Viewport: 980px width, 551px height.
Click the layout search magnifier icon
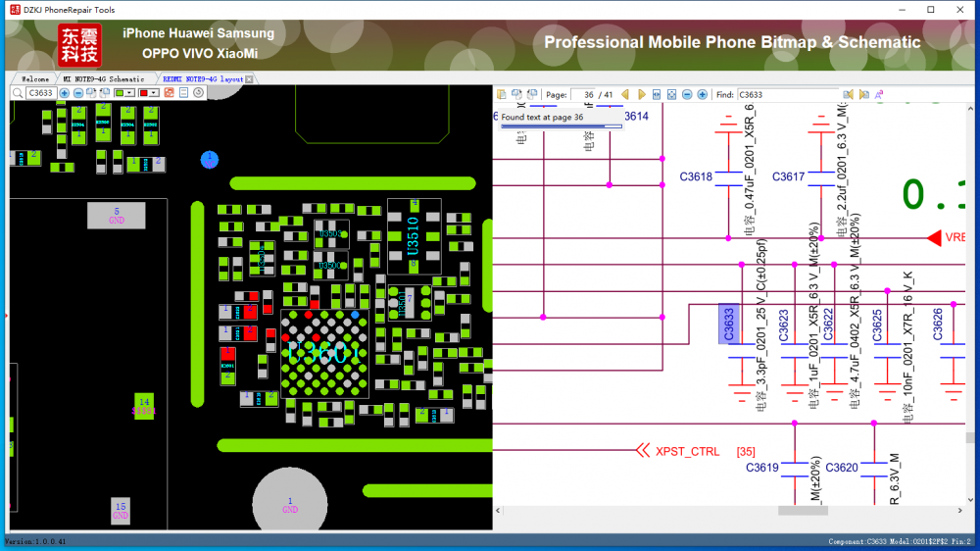click(x=18, y=93)
